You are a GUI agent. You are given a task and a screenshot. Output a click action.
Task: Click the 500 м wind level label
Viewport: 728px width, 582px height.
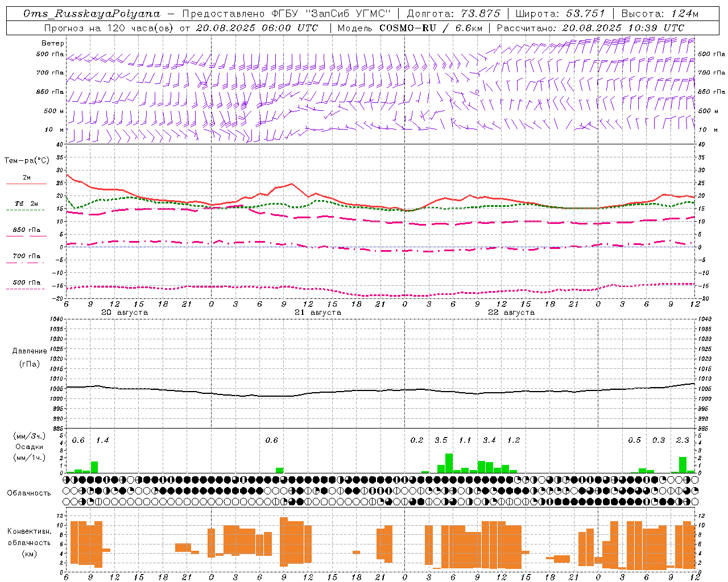(54, 111)
